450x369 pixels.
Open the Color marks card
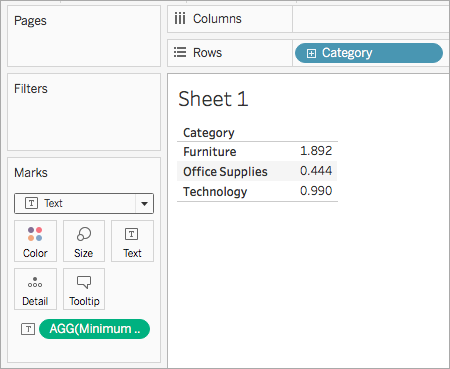tap(35, 241)
